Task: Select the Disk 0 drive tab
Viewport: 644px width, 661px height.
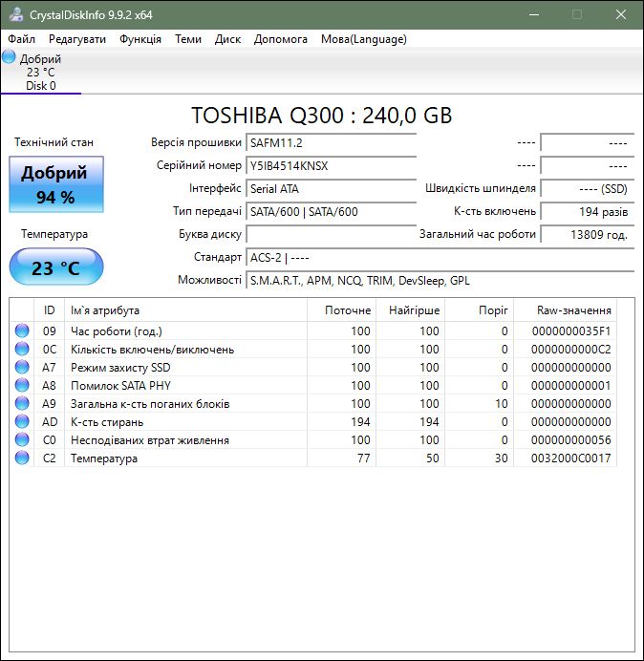Action: pyautogui.click(x=40, y=72)
